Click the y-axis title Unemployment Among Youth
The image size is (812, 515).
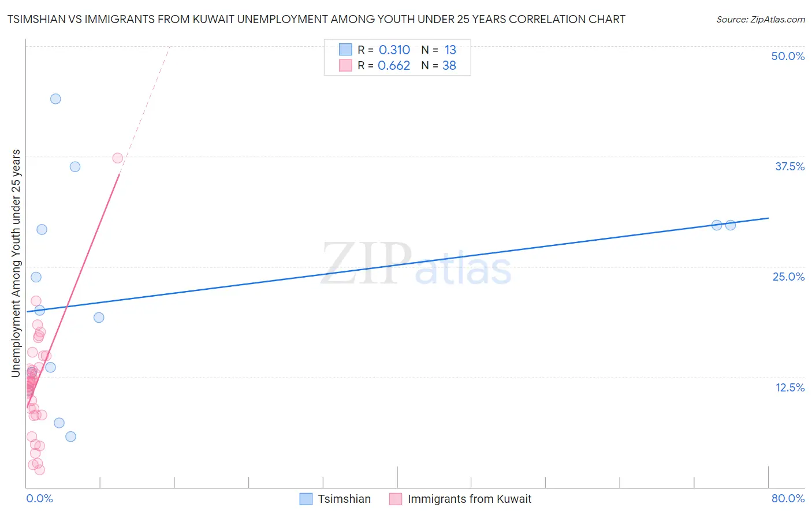coord(16,263)
